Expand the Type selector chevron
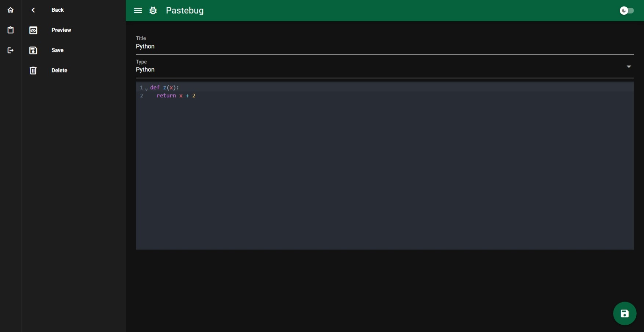Image resolution: width=644 pixels, height=332 pixels. tap(628, 66)
